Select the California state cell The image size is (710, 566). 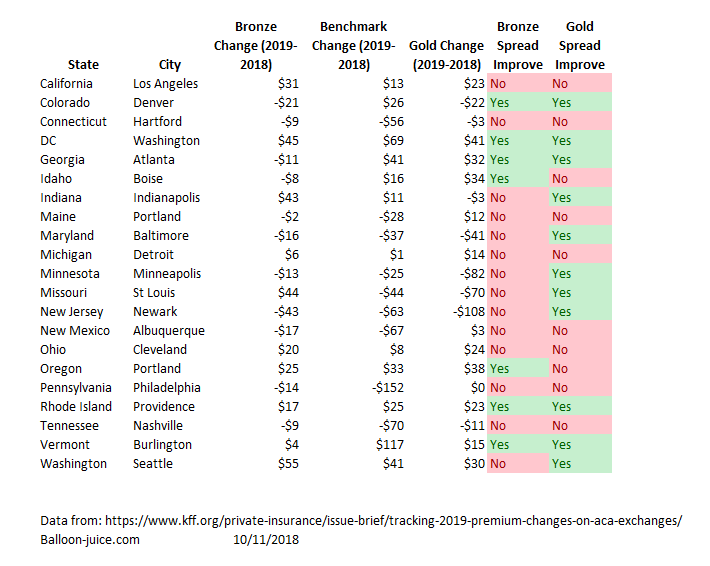pos(66,84)
